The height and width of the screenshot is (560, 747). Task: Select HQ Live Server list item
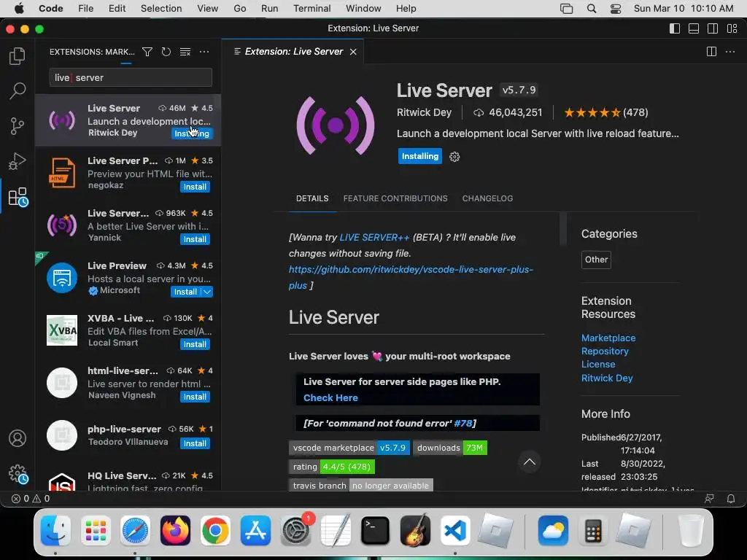tap(128, 480)
